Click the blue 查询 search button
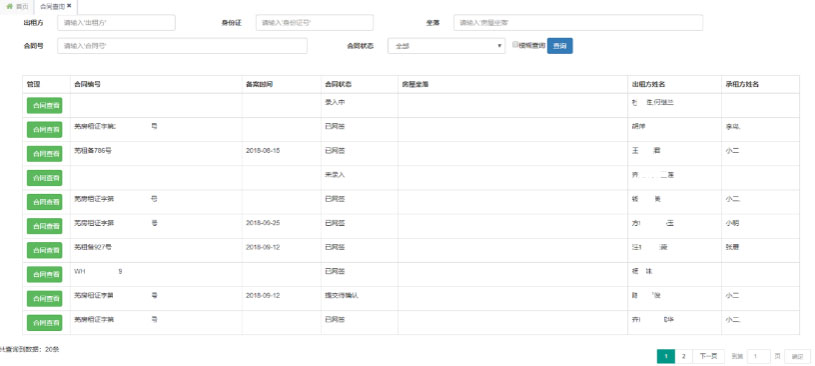815x366 pixels. pos(560,46)
